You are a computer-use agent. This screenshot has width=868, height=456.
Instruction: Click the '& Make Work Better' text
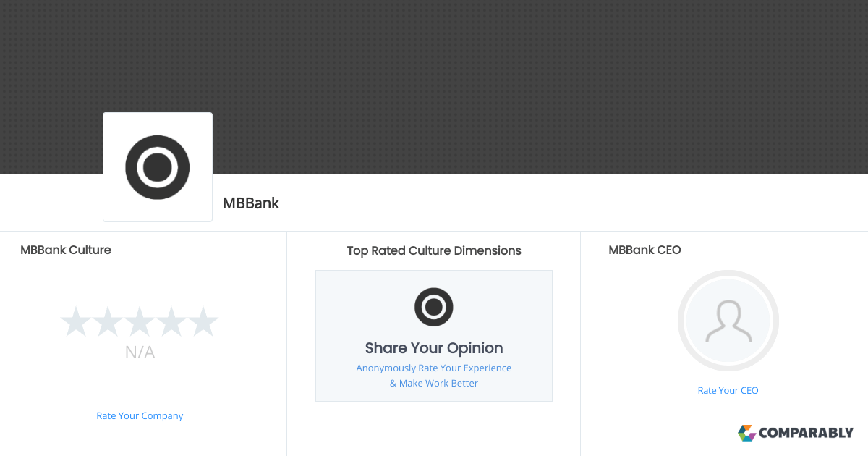[x=434, y=384]
